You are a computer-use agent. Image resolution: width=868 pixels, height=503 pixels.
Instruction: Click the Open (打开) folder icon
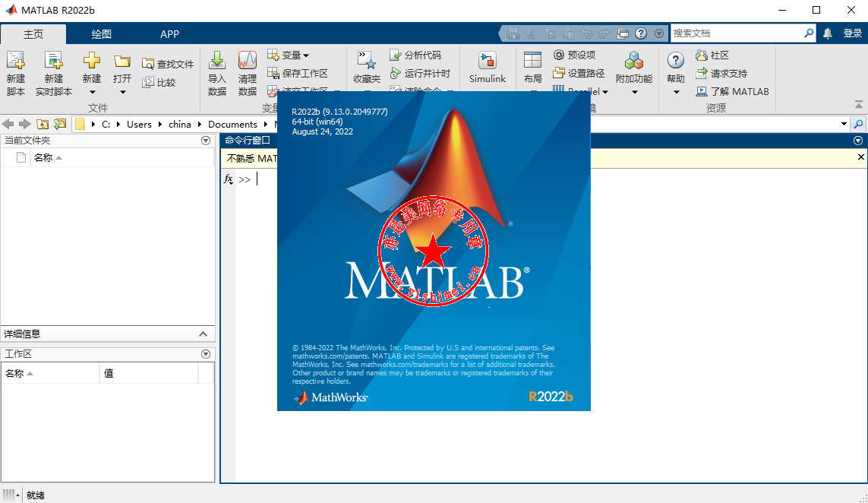(122, 61)
